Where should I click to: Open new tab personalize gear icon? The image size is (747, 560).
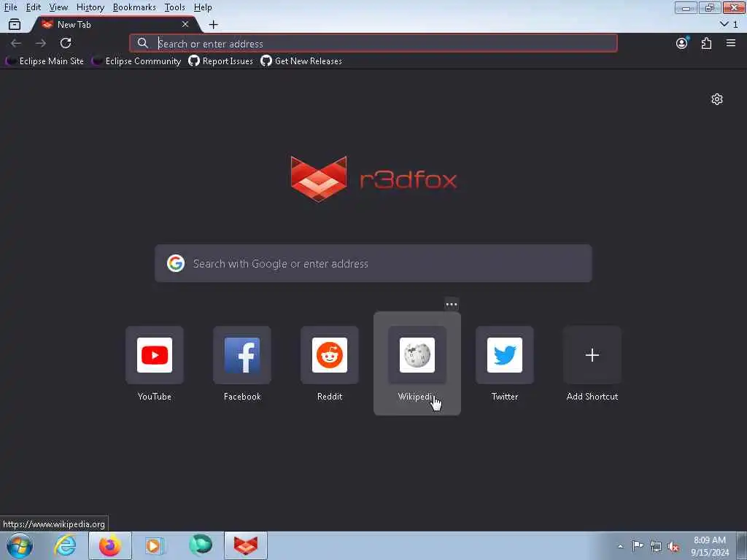pos(717,99)
